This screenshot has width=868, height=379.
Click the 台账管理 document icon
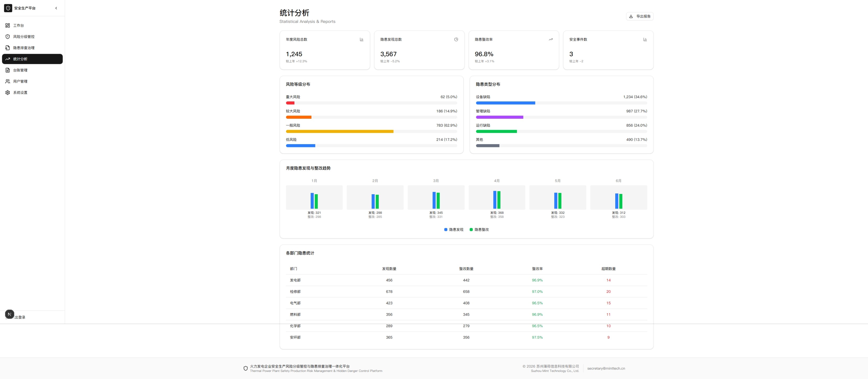click(x=7, y=70)
